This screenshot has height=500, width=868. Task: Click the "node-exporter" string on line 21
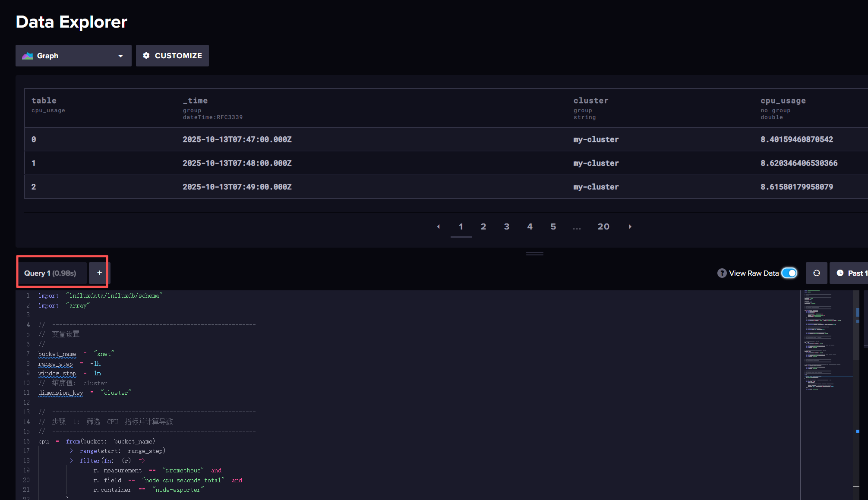click(178, 490)
